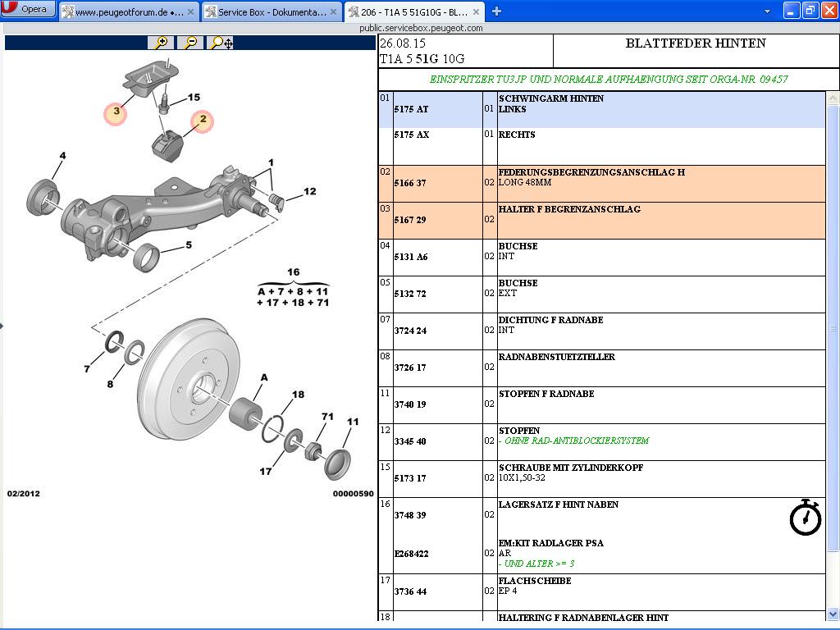Open the Opera menu button

point(28,10)
